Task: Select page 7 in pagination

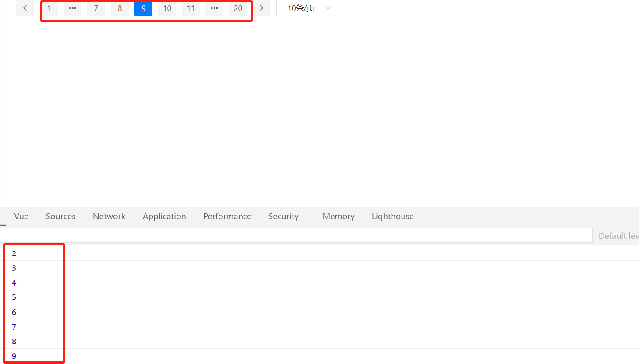Action: pos(96,8)
